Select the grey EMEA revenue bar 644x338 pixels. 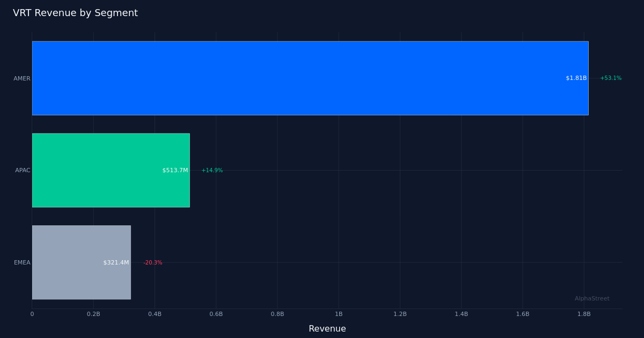[x=82, y=262]
